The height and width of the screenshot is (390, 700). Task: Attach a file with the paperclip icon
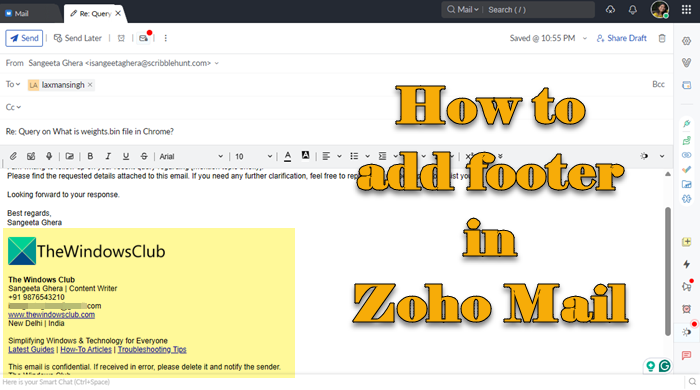point(13,156)
